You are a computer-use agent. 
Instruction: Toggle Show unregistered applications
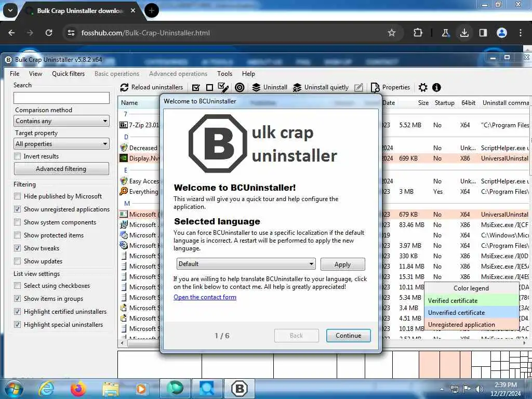pos(17,209)
